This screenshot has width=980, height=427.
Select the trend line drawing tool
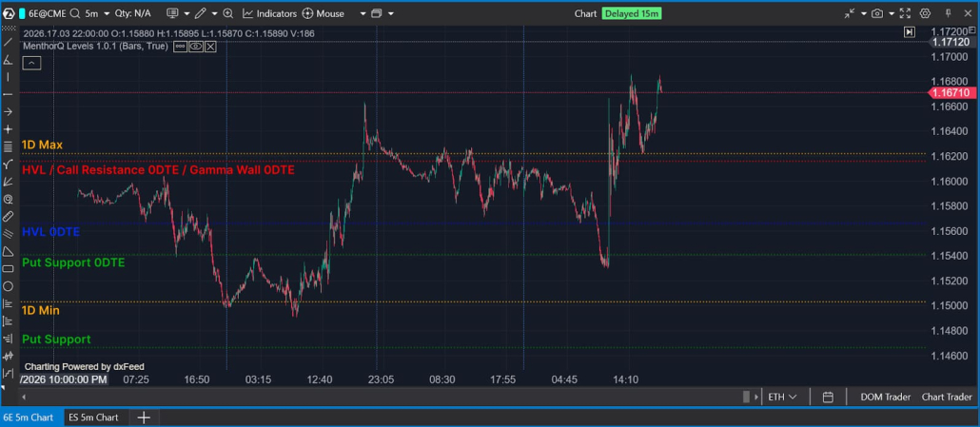pos(9,43)
